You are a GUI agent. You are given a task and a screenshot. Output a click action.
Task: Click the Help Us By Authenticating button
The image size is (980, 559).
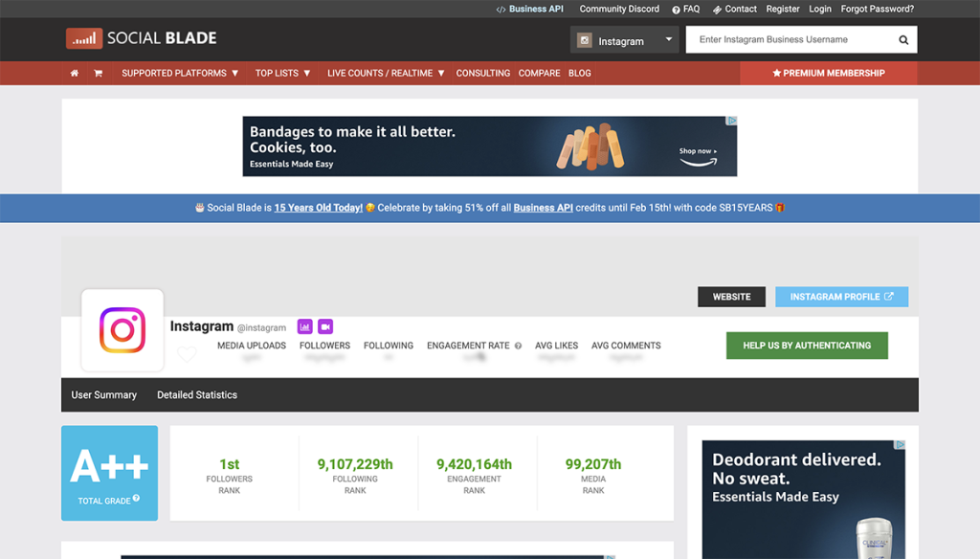pos(807,345)
